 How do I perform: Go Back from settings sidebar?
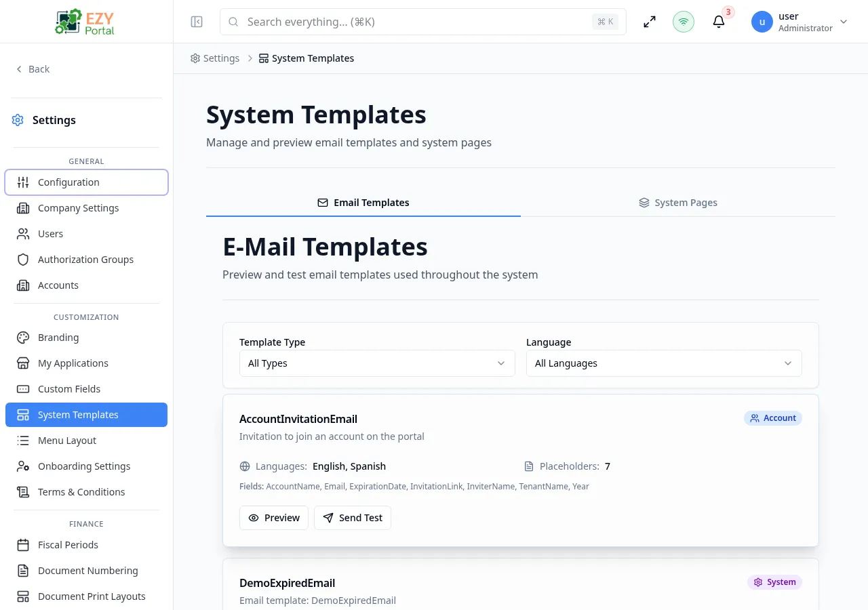pos(33,69)
